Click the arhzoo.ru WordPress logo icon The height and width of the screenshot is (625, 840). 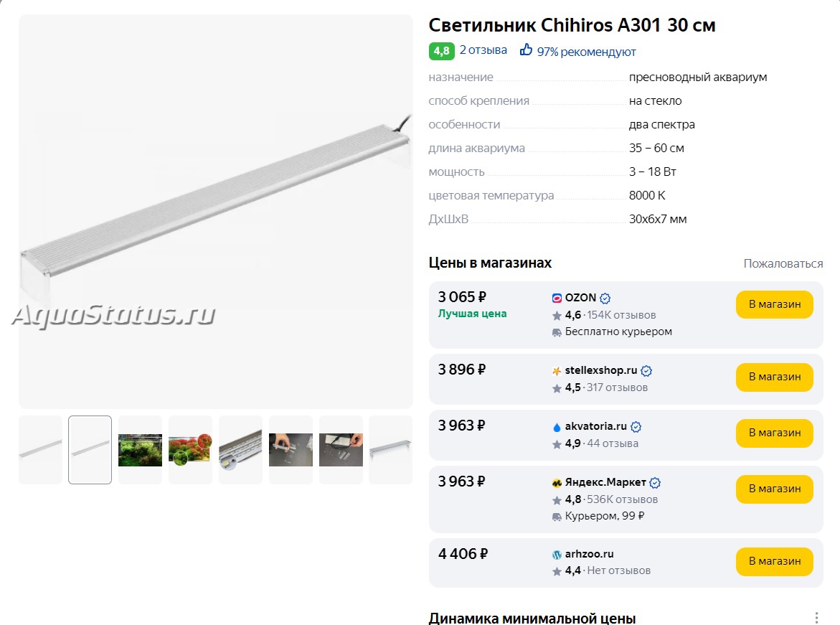557,555
